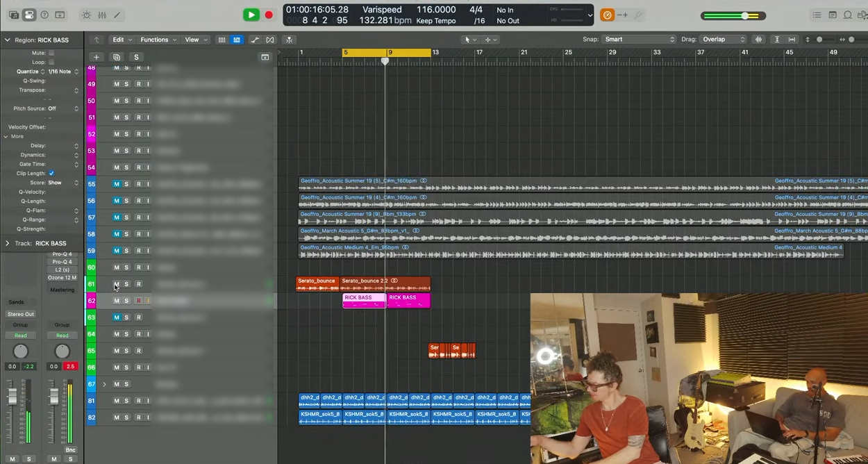868x464 pixels.
Task: Open the Snap dropdown set to Smart
Action: (639, 40)
